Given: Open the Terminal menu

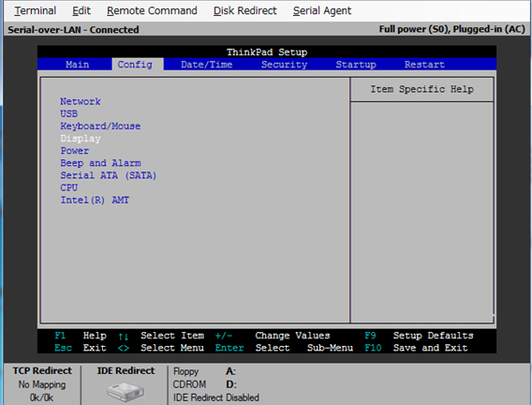Looking at the screenshot, I should 35,11.
